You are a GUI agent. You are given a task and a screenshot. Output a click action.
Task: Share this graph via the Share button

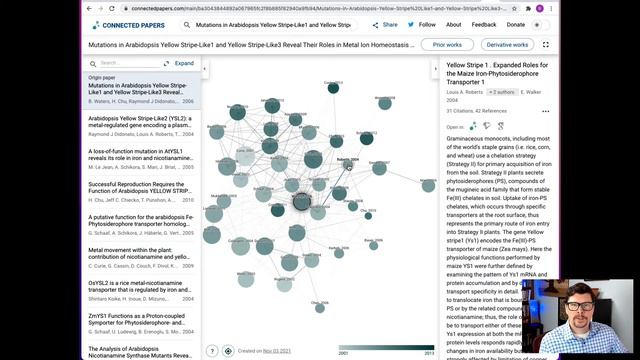coord(385,25)
